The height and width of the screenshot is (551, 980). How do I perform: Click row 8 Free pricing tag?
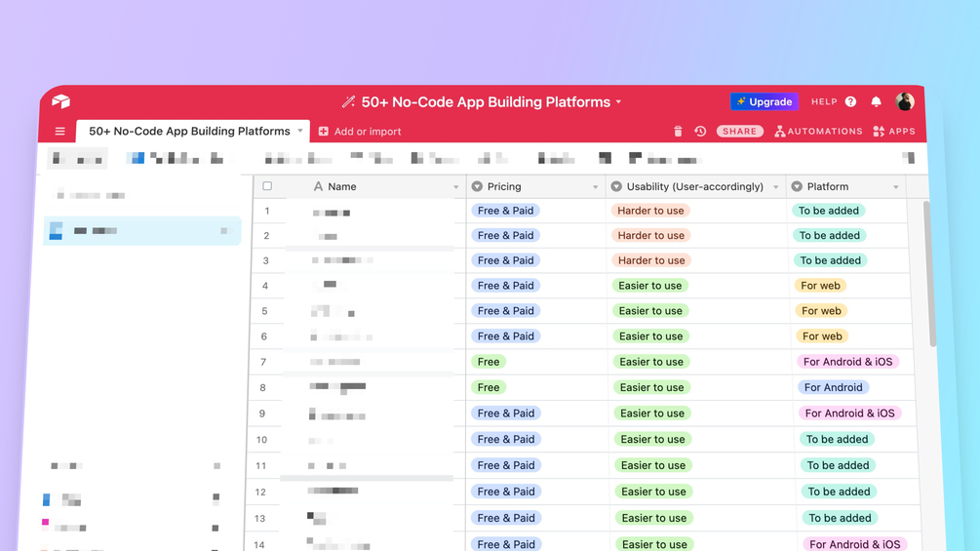coord(489,387)
